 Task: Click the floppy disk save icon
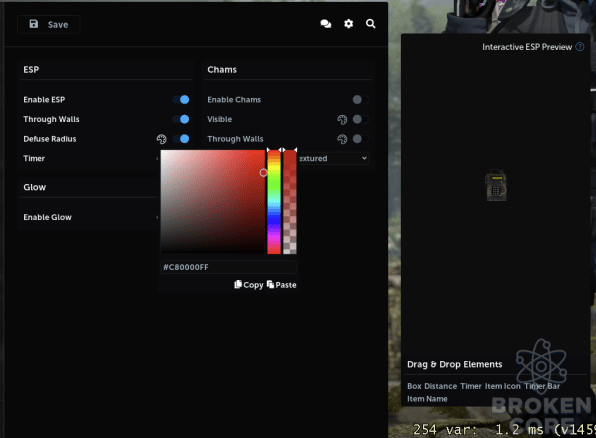tap(34, 24)
